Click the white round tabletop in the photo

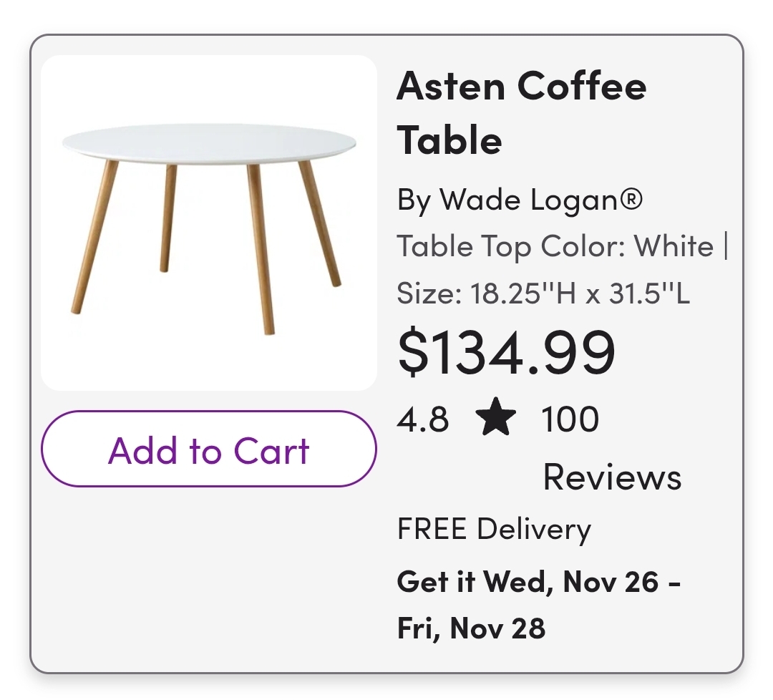pyautogui.click(x=208, y=140)
